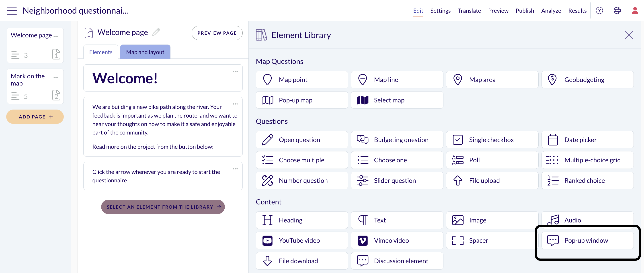Viewport: 644px width, 273px height.
Task: Open options for Mark on the map card
Action: (56, 77)
